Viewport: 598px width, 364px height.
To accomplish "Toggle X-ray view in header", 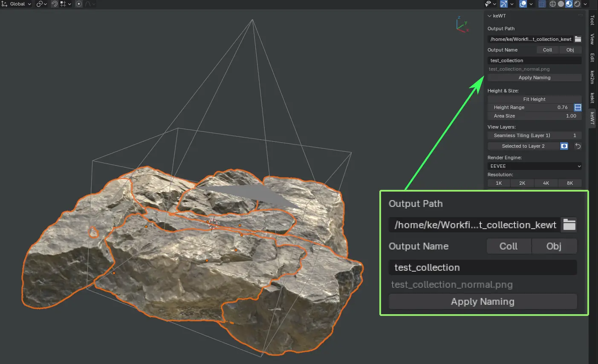I will coord(542,4).
